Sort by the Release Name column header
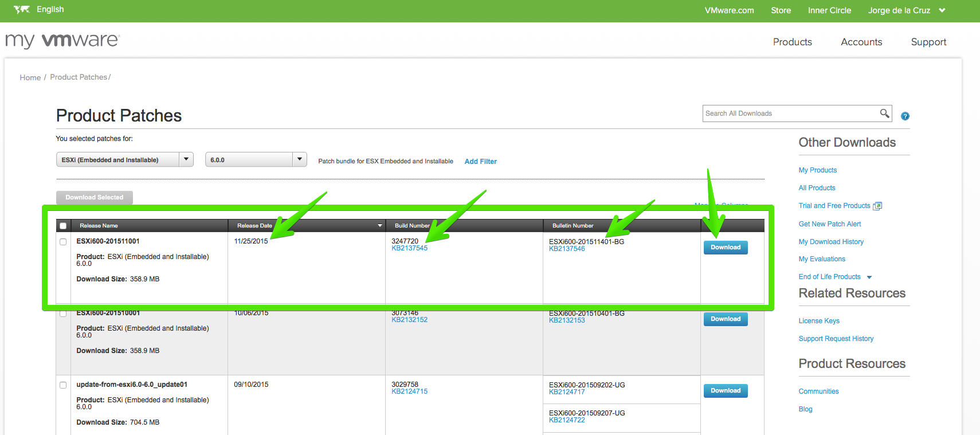The height and width of the screenshot is (435, 980). pyautogui.click(x=99, y=226)
